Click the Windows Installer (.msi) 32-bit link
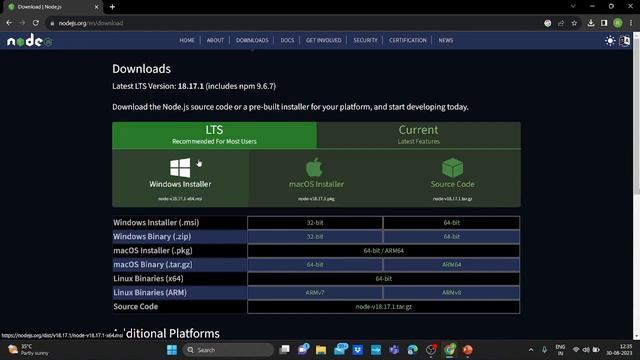Viewport: 640px width, 360px height. [315, 222]
